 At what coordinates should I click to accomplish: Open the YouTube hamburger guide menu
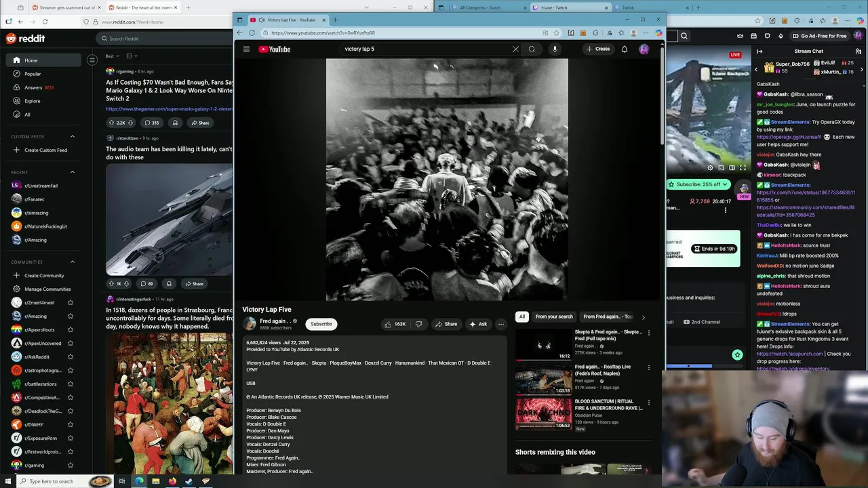246,49
